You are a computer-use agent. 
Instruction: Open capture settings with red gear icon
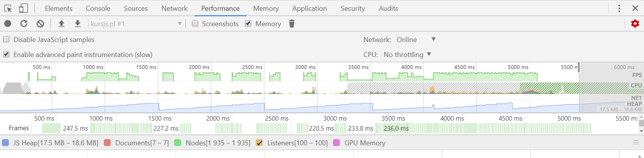635,24
